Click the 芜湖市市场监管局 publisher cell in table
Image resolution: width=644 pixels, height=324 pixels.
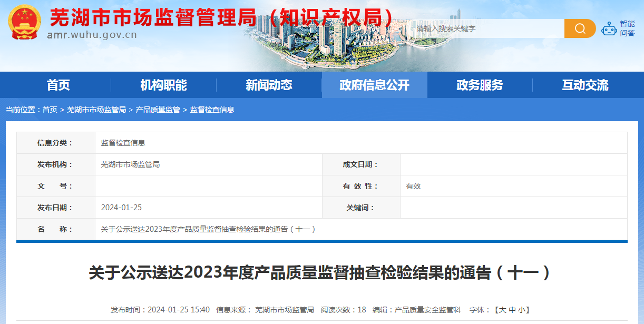[130, 164]
